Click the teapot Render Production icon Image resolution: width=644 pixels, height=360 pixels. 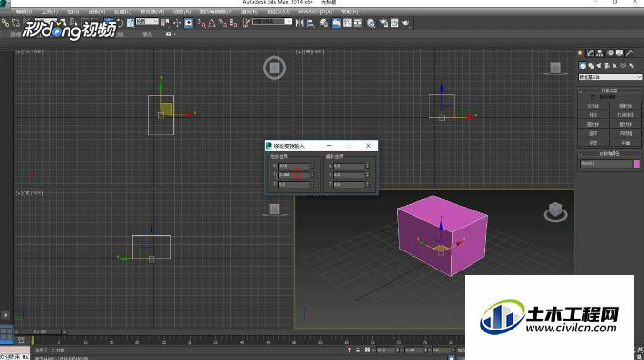[x=406, y=23]
